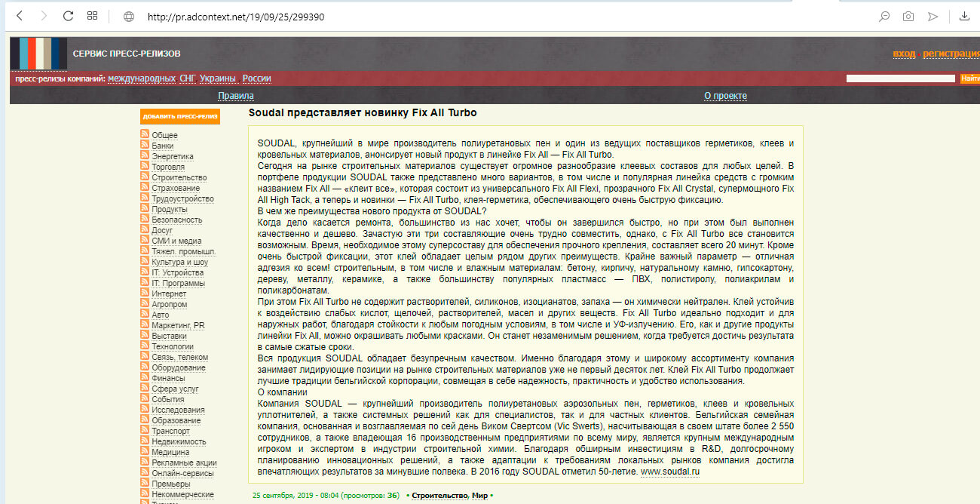This screenshot has height=504, width=980.
Task: Take a snapshot with camera icon
Action: click(x=908, y=17)
